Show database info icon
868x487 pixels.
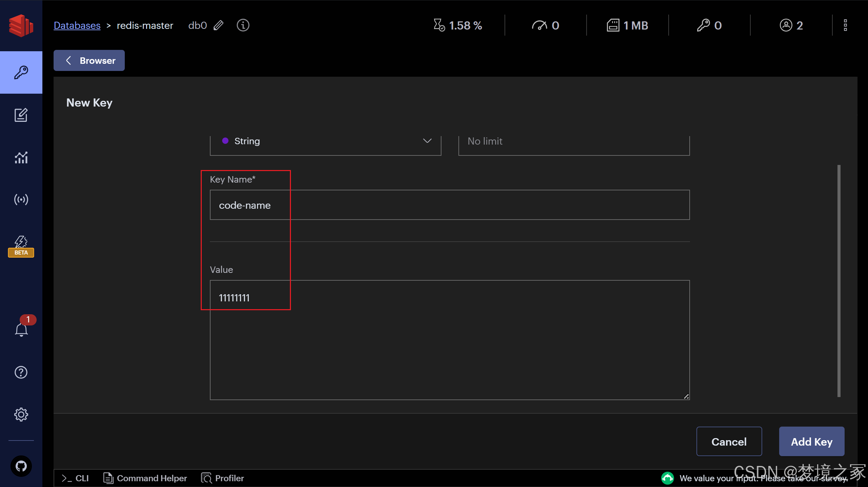[x=243, y=25]
